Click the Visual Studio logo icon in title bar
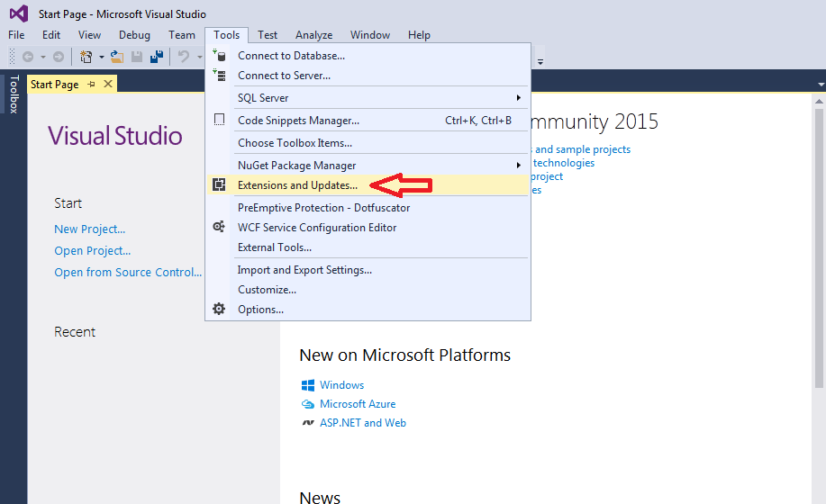The width and height of the screenshot is (826, 504). [x=19, y=13]
